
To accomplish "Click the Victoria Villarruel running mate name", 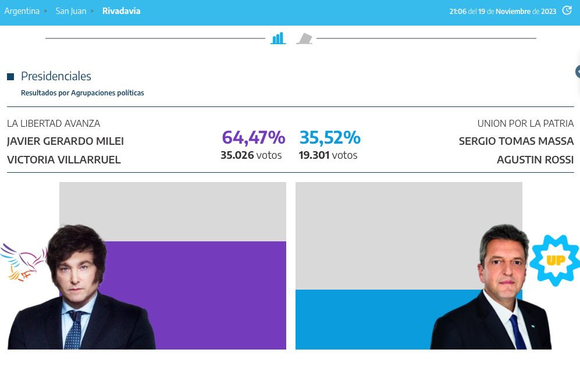I will pyautogui.click(x=64, y=160).
